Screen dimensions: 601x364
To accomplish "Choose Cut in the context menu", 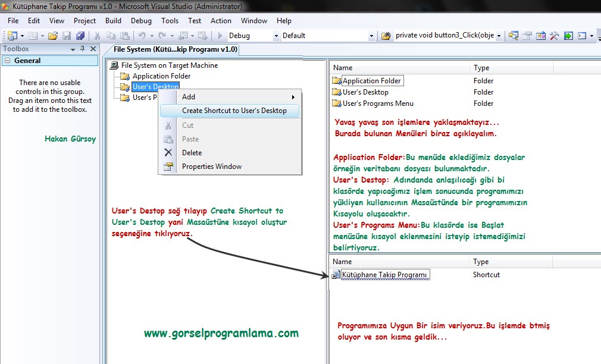I will 230,125.
